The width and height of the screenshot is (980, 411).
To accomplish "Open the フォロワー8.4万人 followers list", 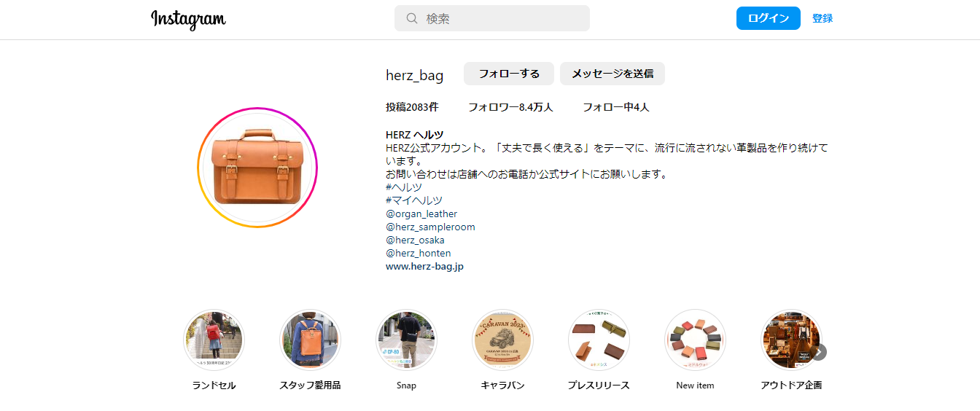I will click(x=510, y=107).
